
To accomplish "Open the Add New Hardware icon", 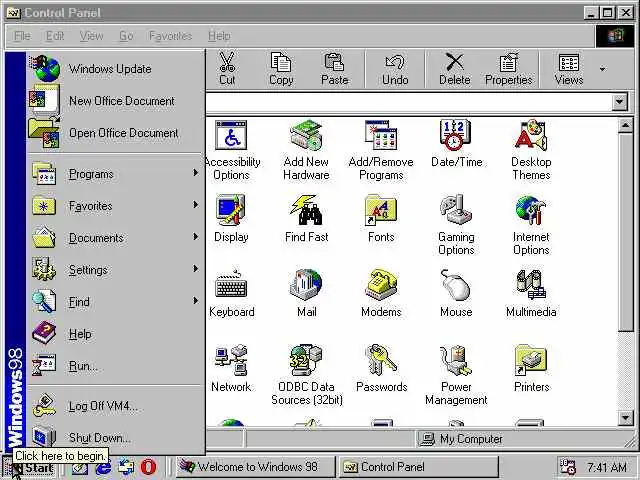I will point(306,150).
